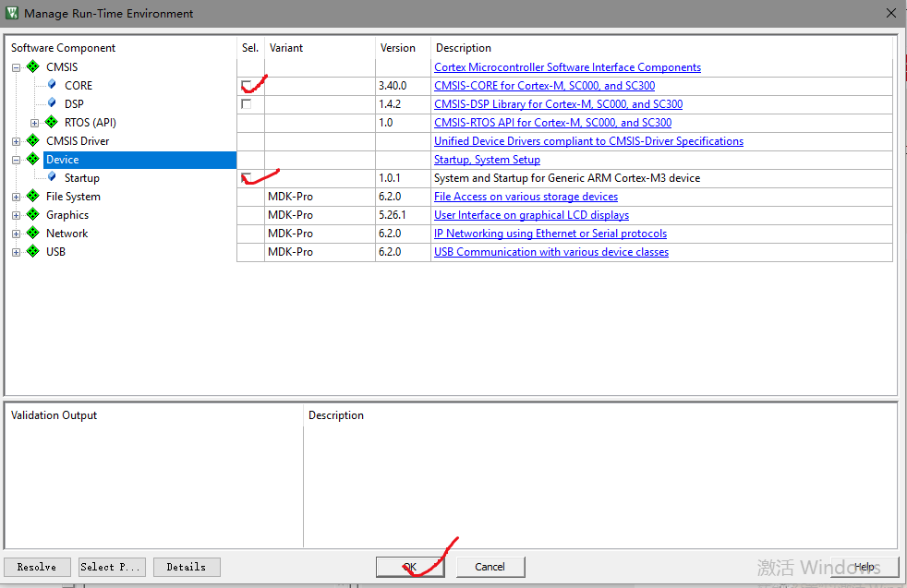Click the Description column header
907x588 pixels.
(464, 48)
